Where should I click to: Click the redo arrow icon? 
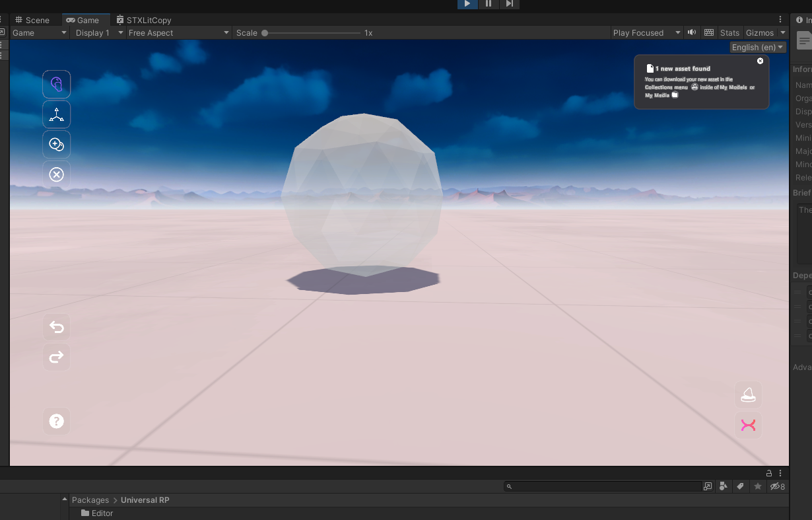point(56,357)
